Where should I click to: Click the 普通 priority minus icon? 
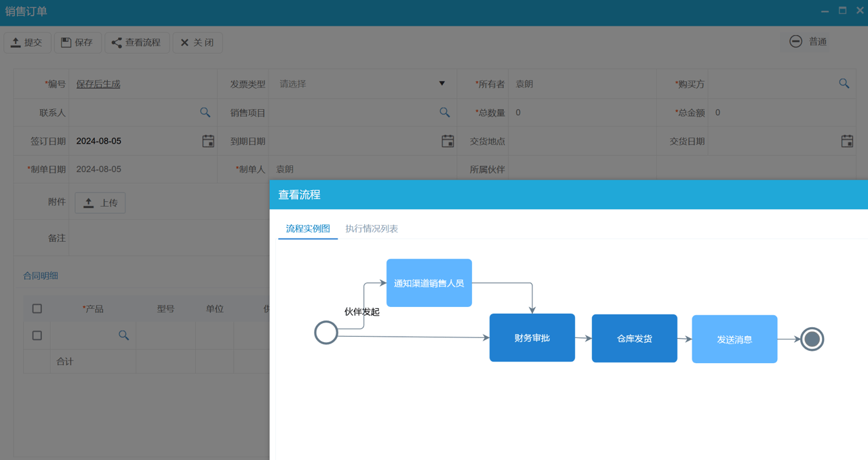(x=795, y=41)
